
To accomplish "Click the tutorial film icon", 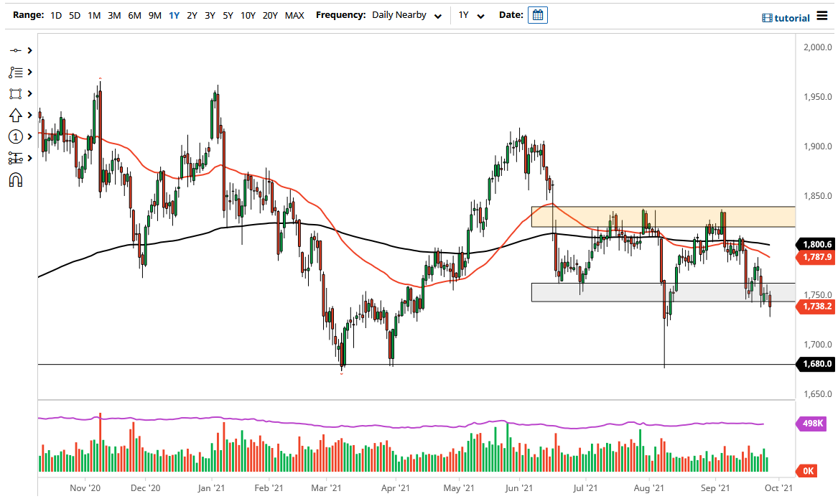I will [767, 18].
